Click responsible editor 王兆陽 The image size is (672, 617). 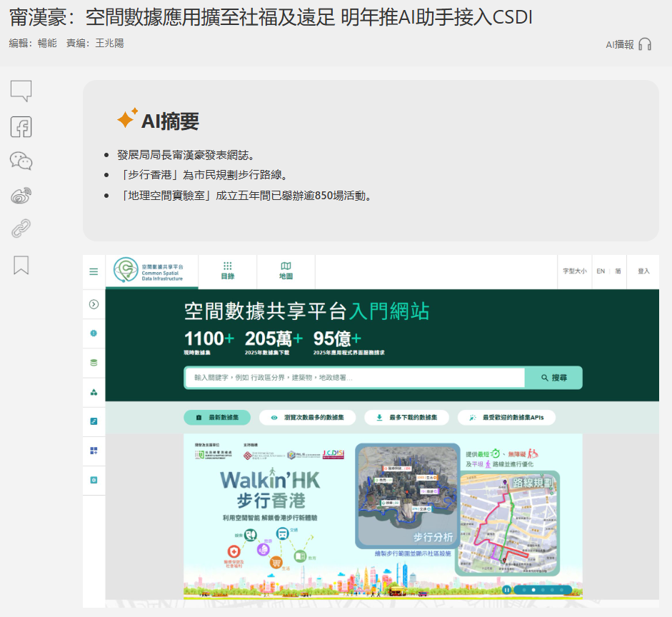[x=110, y=44]
